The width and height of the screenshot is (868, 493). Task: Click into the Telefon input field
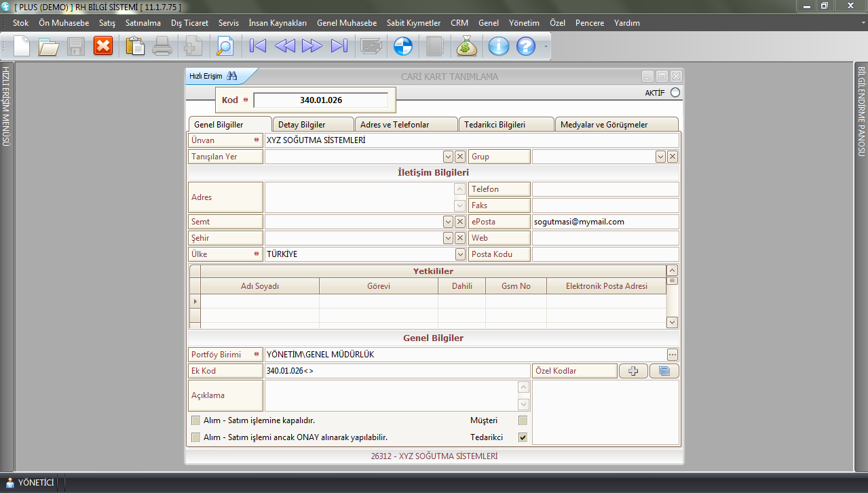(x=605, y=189)
